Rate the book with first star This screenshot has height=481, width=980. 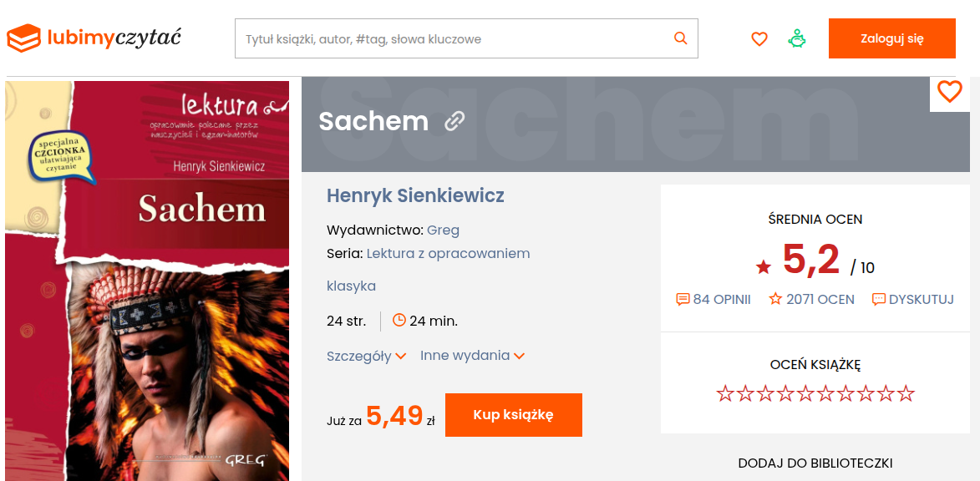(x=724, y=393)
